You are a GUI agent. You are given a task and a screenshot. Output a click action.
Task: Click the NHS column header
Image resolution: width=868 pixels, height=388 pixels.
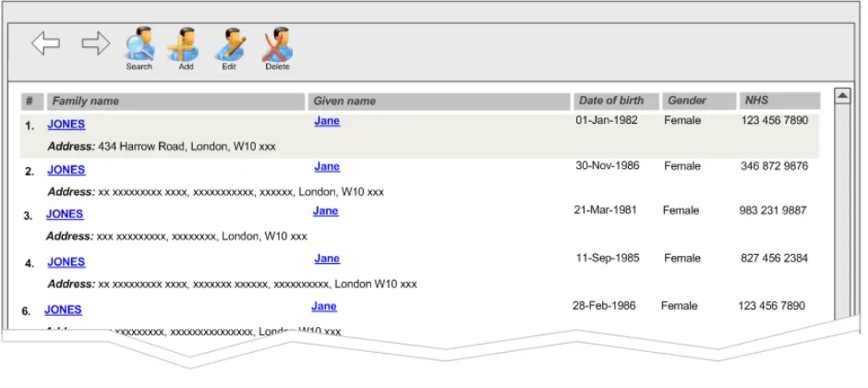779,101
